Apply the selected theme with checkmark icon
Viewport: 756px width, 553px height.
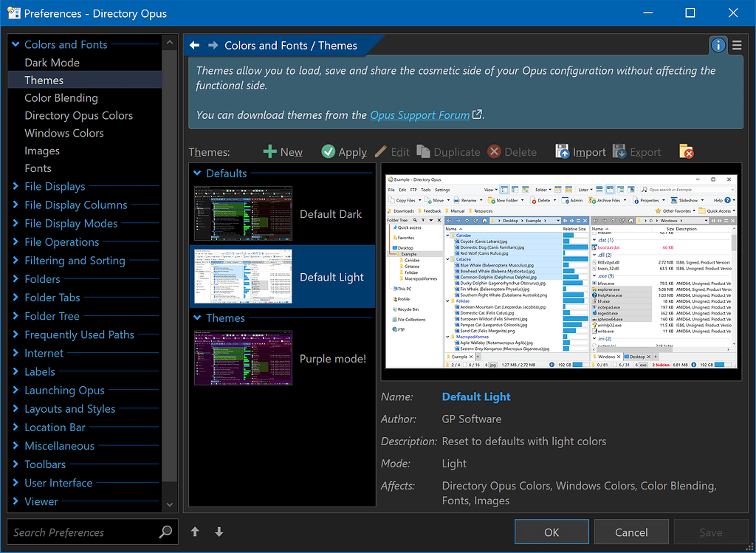pos(329,152)
